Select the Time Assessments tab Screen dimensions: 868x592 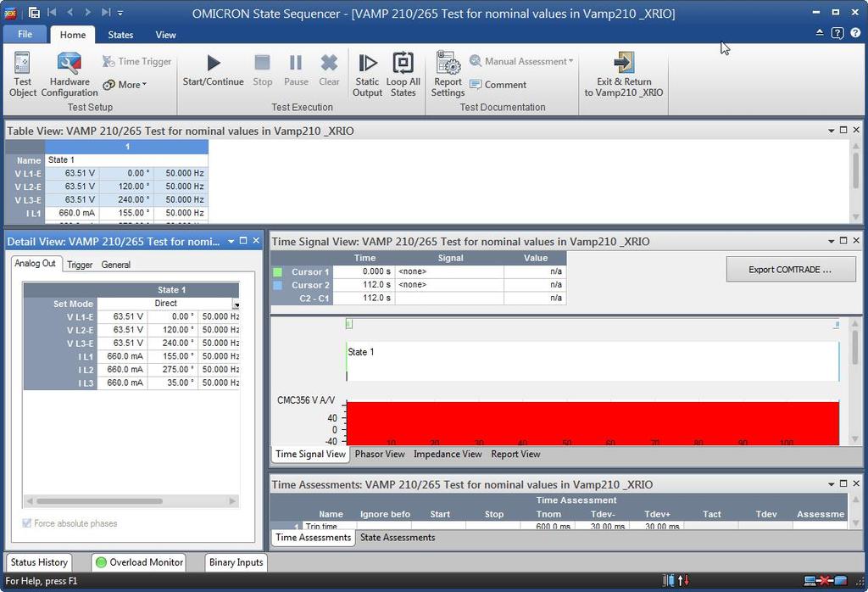coord(314,538)
